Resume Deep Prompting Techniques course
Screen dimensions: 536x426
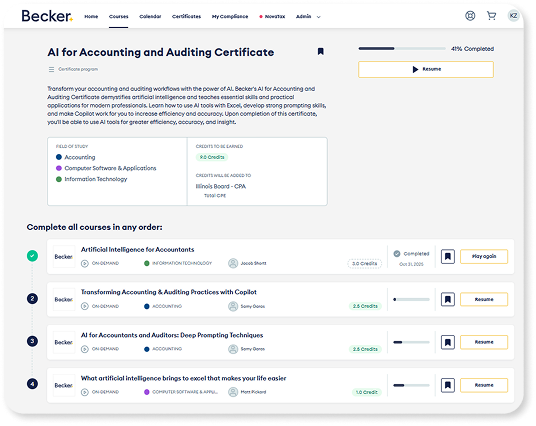click(484, 342)
